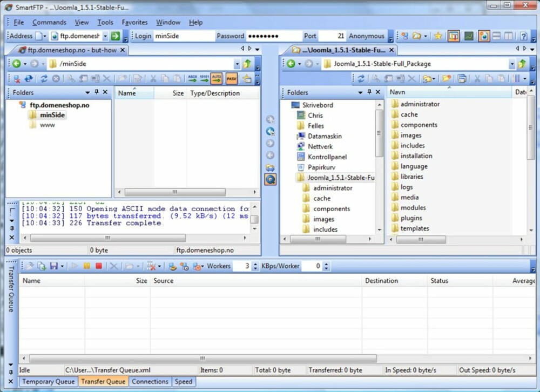Screen dimensions: 540x392
Task: Click the Port field showing 21
Action: pyautogui.click(x=332, y=36)
